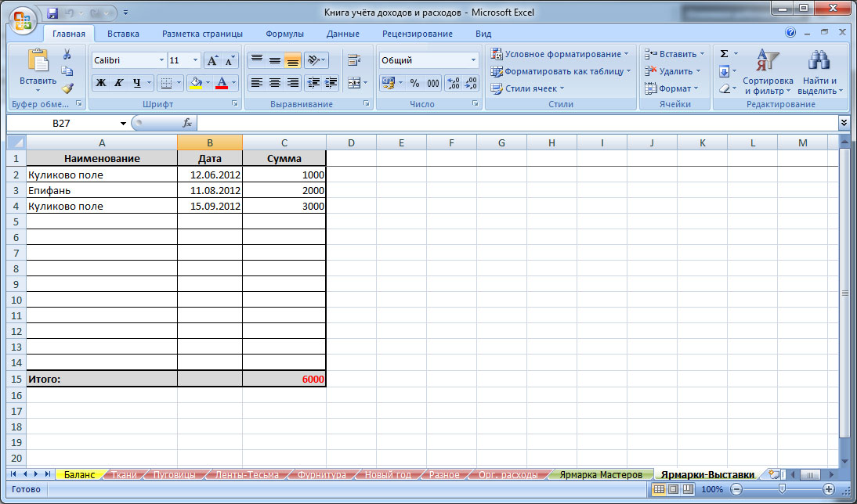Click the Найти и выделить button
The width and height of the screenshot is (857, 504).
(x=819, y=72)
